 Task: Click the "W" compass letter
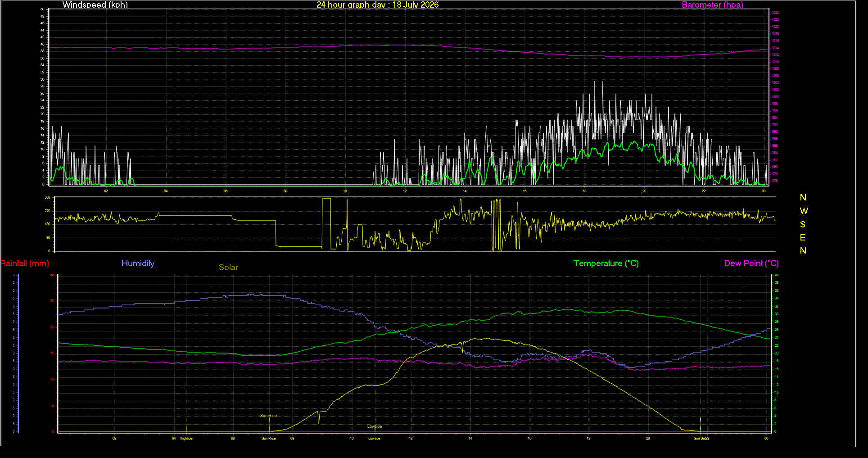(x=804, y=211)
